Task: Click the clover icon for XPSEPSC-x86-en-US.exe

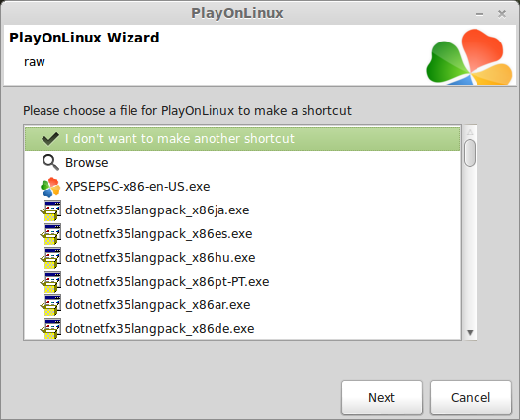Action: (x=50, y=187)
